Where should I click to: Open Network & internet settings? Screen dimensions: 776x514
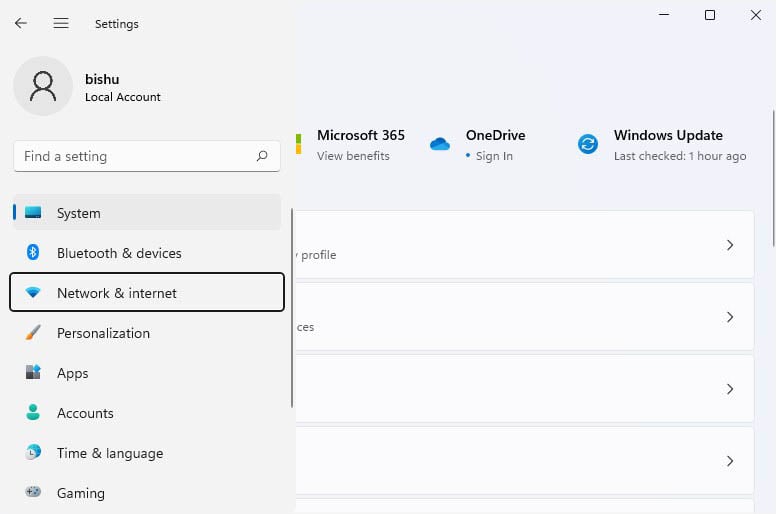(147, 292)
